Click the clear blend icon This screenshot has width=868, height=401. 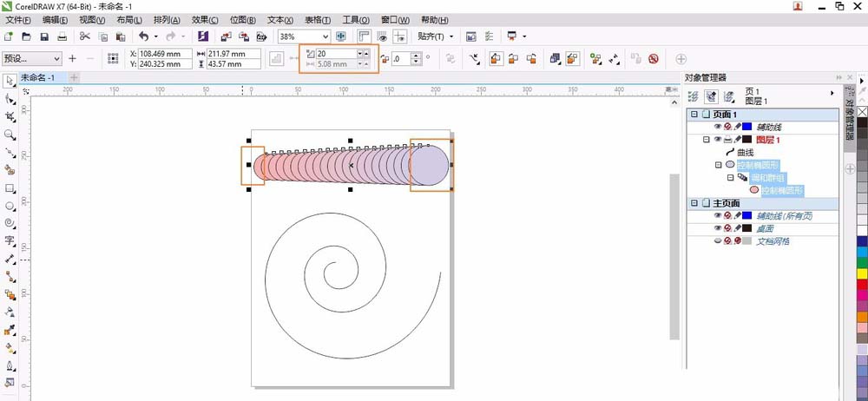[x=654, y=59]
